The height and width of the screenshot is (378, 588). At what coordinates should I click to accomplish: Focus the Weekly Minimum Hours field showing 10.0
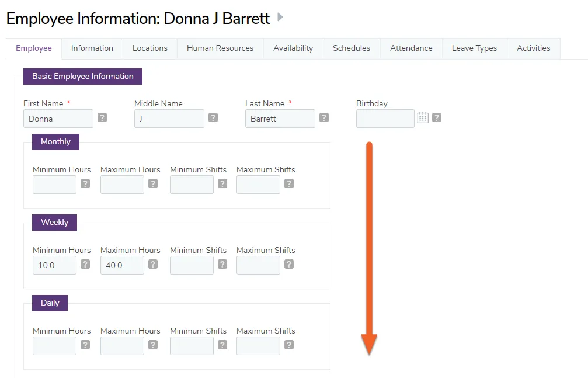[x=54, y=265]
